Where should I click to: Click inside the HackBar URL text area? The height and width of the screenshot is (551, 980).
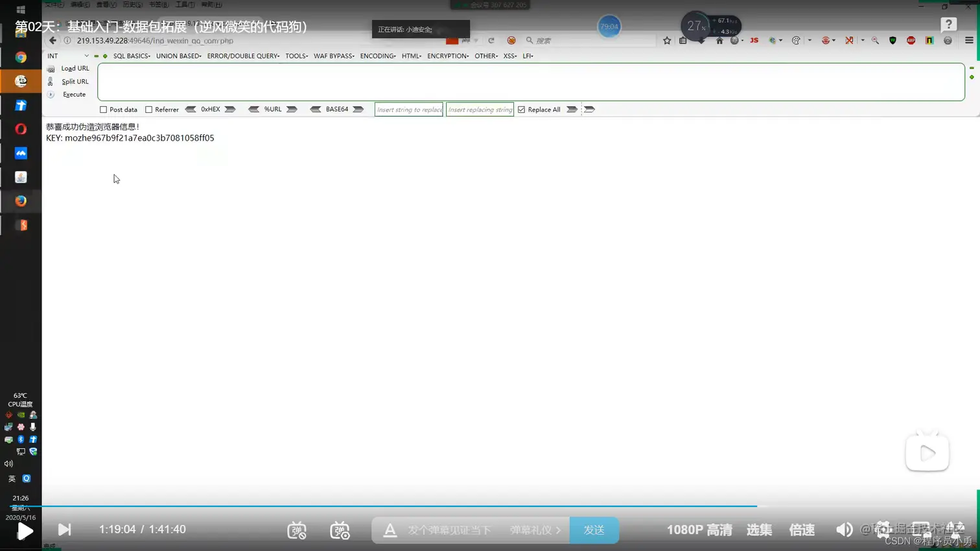coord(531,82)
